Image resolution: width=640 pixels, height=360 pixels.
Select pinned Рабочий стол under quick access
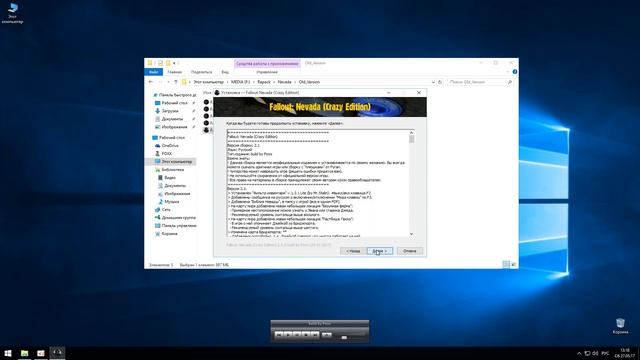point(172,103)
